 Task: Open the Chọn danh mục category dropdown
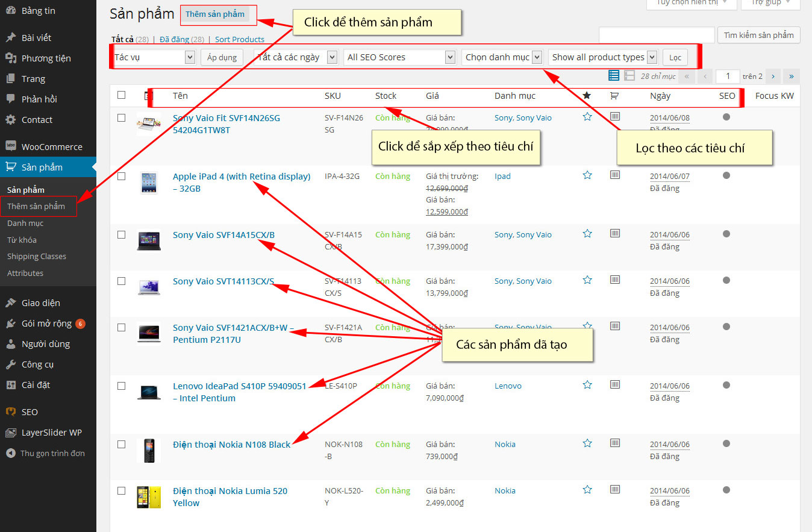pyautogui.click(x=502, y=57)
